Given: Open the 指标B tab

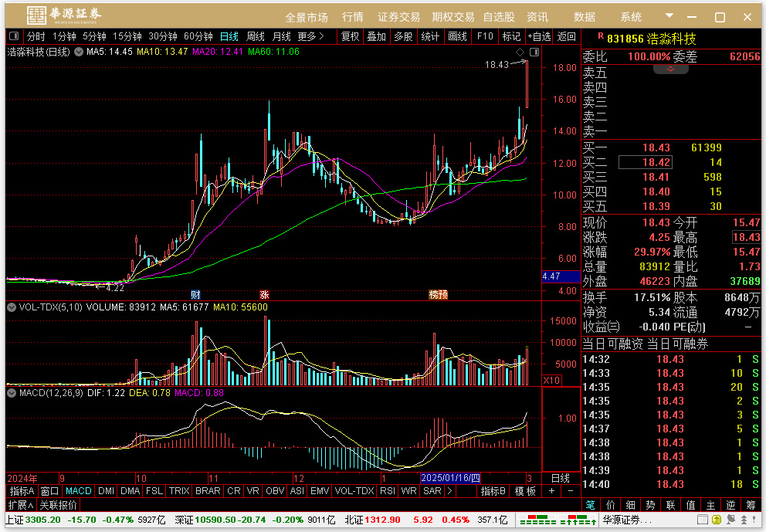Looking at the screenshot, I should [493, 491].
